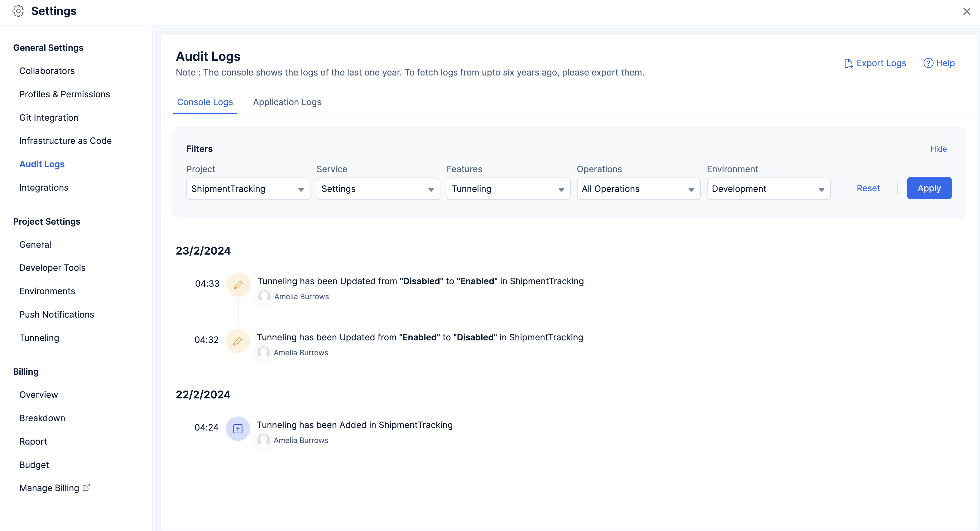Screen dimensions: 980x531
Task: Open the Tunneling settings page
Action: 39,338
